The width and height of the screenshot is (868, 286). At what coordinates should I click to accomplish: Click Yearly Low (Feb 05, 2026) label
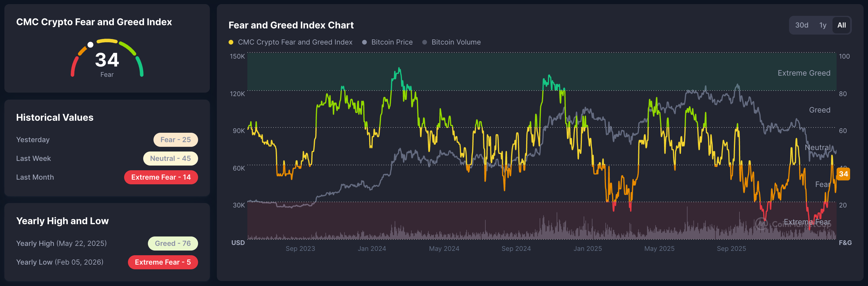(60, 262)
